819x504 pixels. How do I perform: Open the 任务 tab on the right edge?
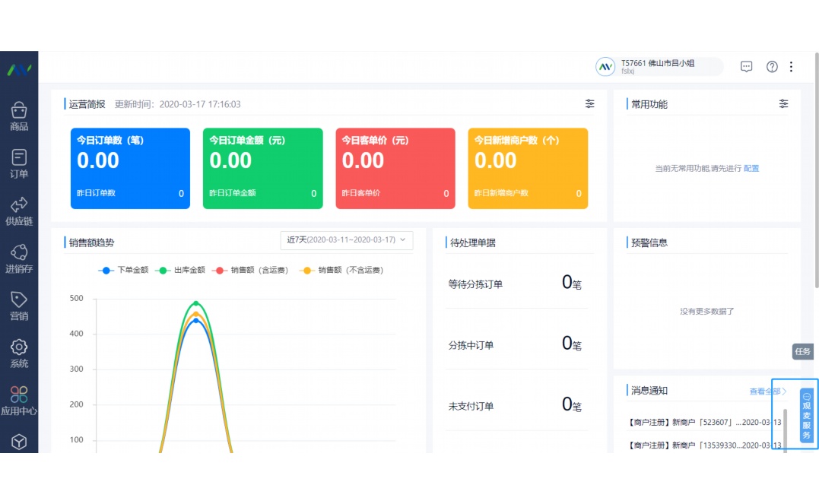pos(802,352)
